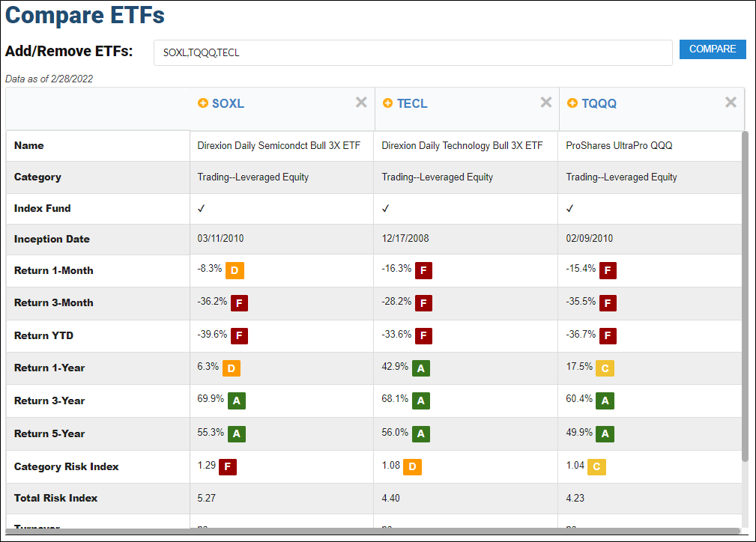Click the 'Total Risk Index' row label
The image size is (756, 542).
(x=55, y=498)
